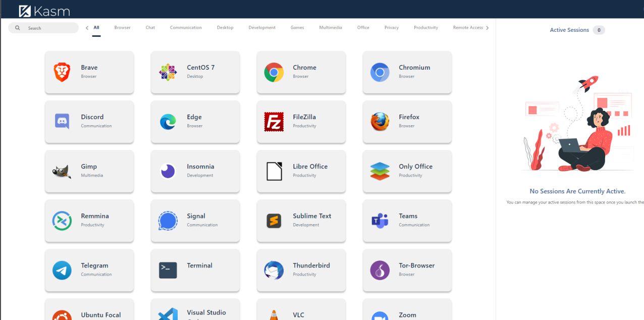This screenshot has height=320, width=644.
Task: Click the Chrome workspace title
Action: point(304,68)
